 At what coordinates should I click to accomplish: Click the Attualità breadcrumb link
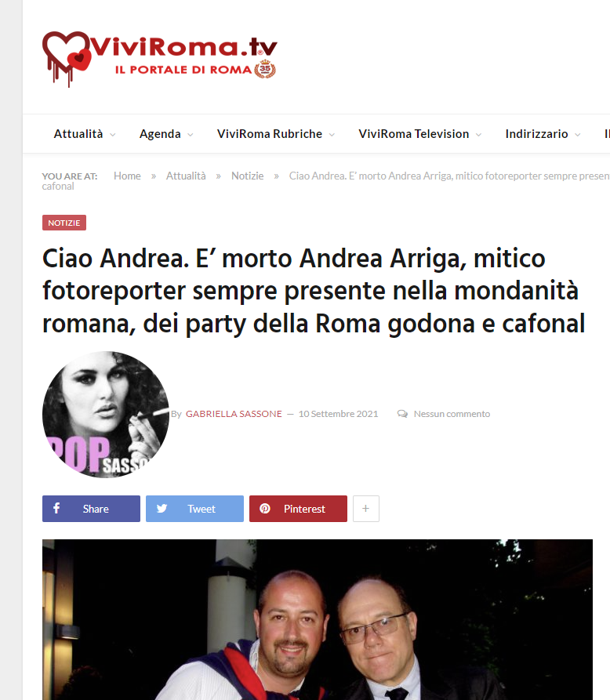click(x=186, y=176)
